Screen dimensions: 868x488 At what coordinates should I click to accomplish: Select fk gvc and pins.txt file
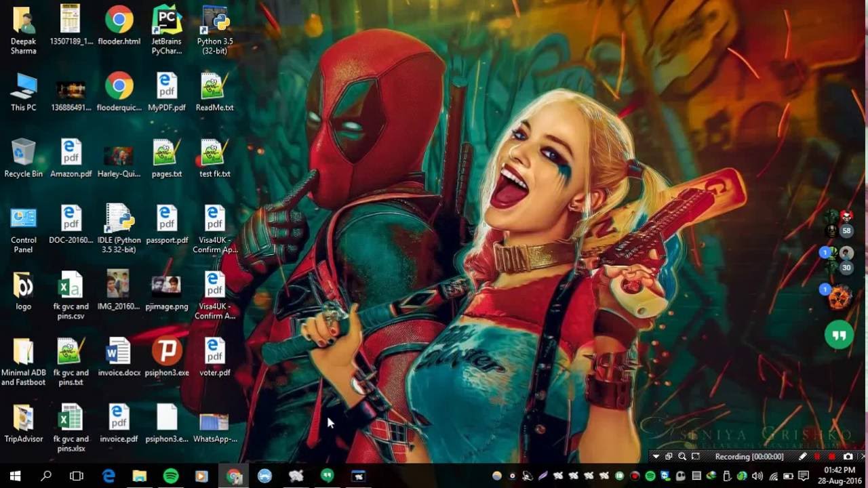click(71, 363)
